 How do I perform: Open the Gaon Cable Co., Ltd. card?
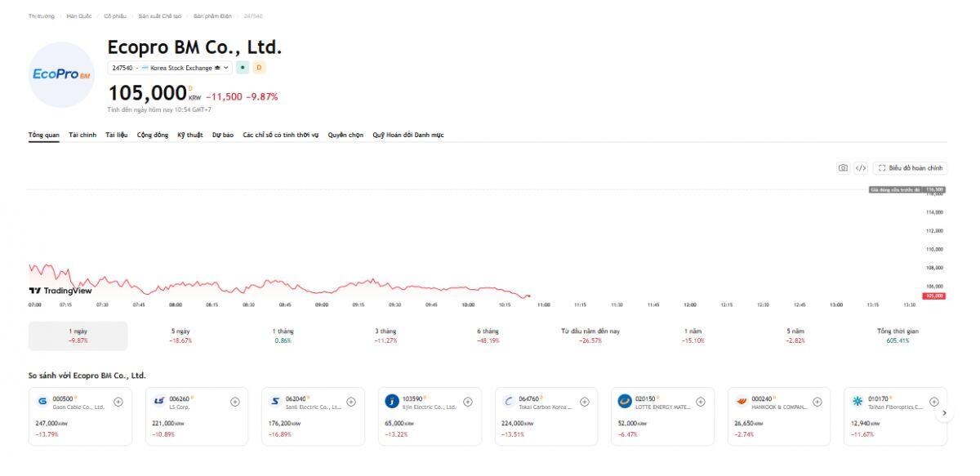(80, 416)
